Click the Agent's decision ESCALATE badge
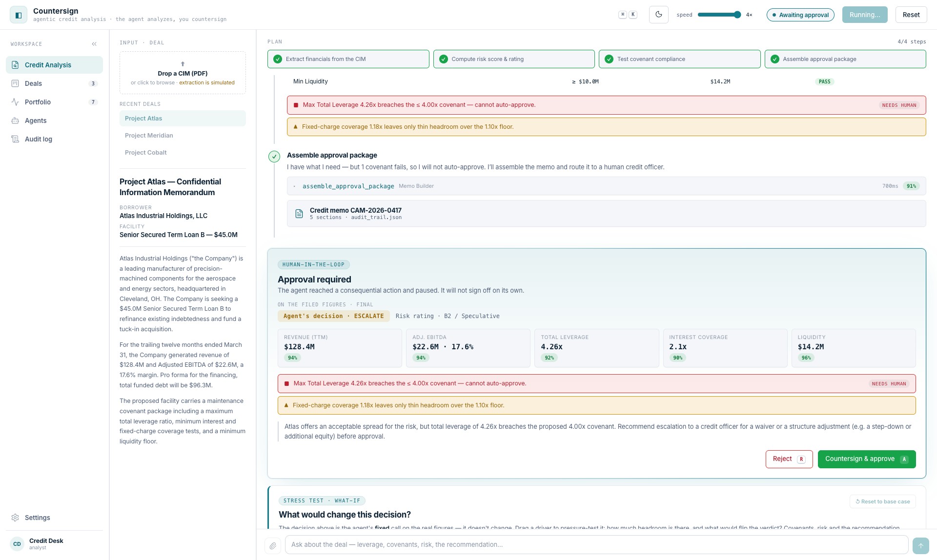937x560 pixels. click(334, 316)
